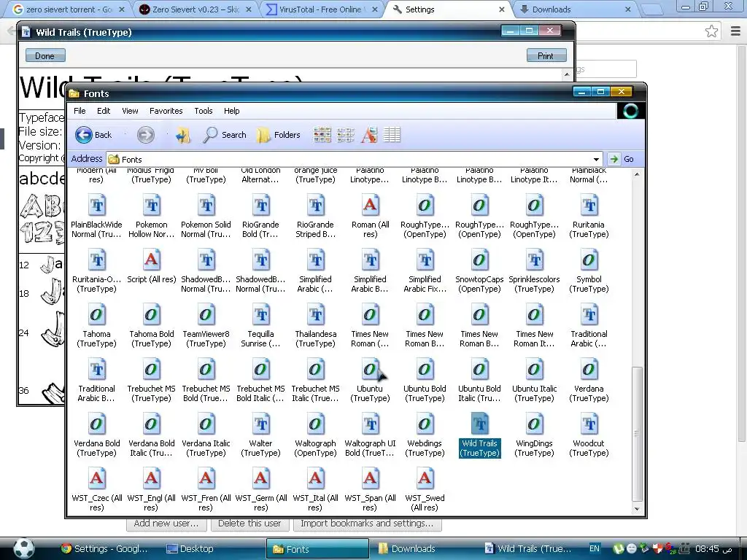Image resolution: width=747 pixels, height=560 pixels.
Task: Show fonts by Similarity icon
Action: click(x=369, y=135)
